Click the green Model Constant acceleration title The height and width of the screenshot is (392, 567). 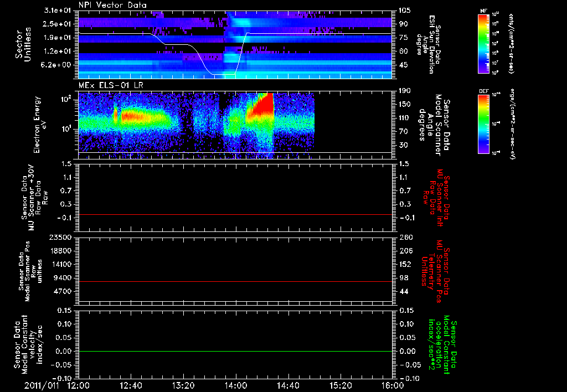[x=442, y=345]
